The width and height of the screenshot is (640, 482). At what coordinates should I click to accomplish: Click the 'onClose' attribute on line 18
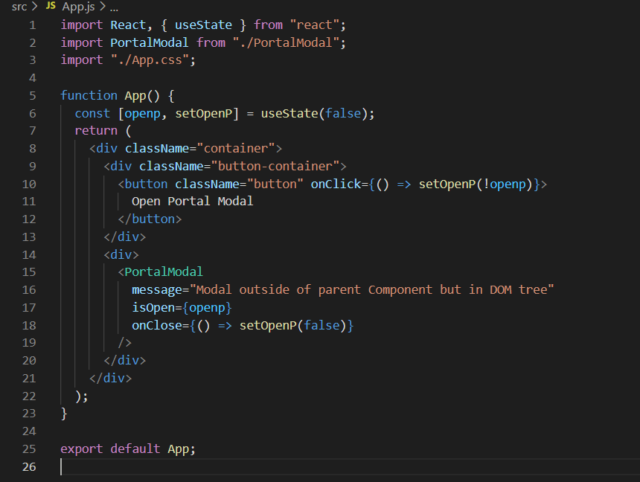coord(157,325)
